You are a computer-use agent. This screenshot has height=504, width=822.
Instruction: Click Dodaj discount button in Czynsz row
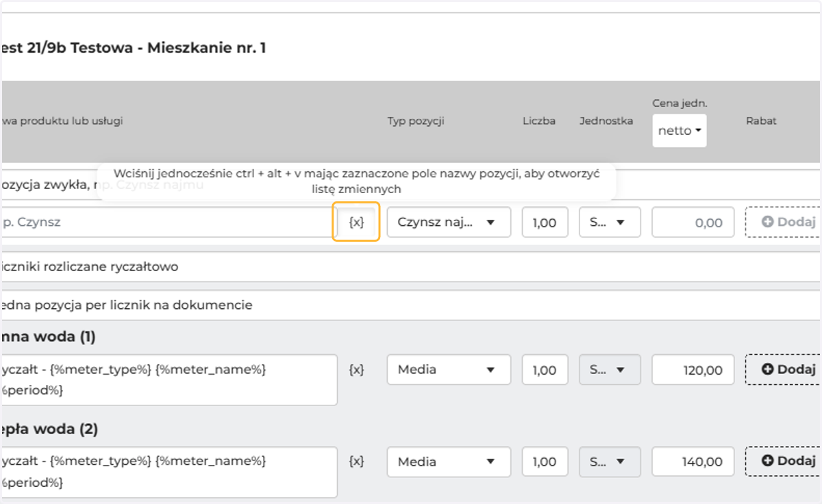point(783,222)
